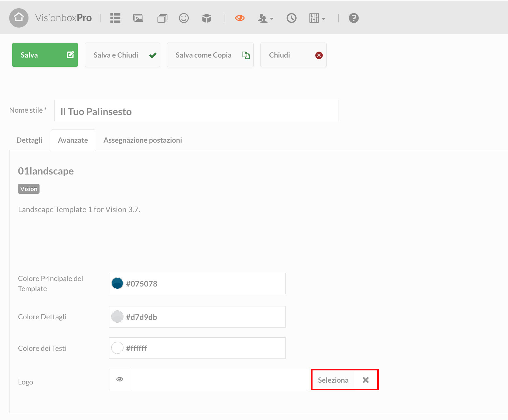
Task: Click Salva come Copia button
Action: click(210, 55)
